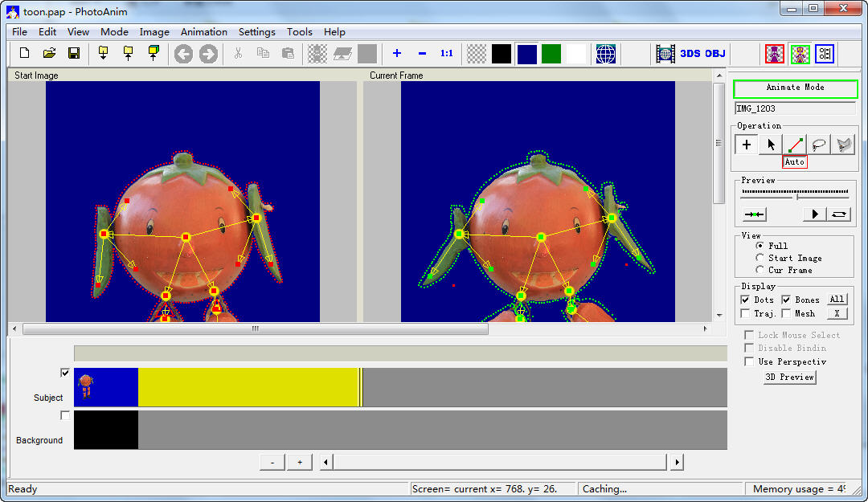Click the New Document toolbar icon
Screen dimensions: 868x502
tap(23, 53)
